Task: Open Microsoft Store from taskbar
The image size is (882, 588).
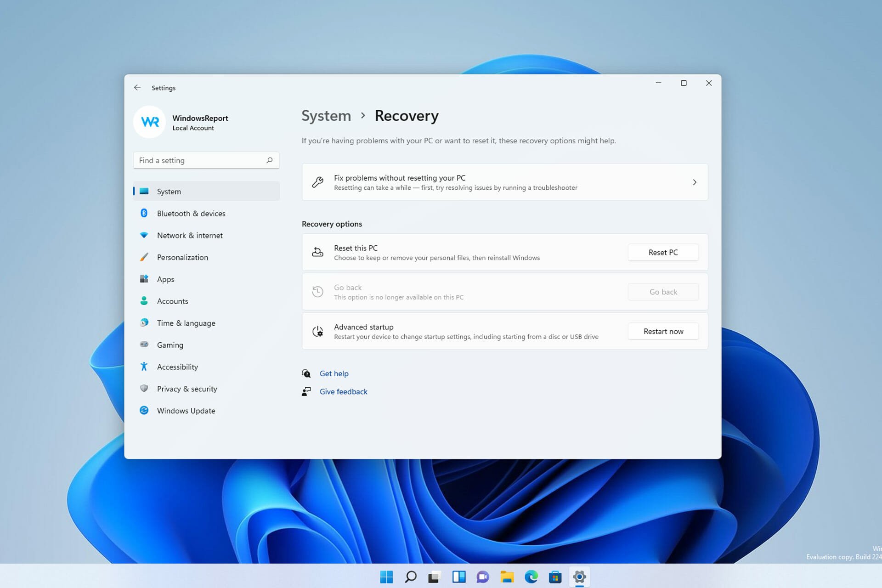Action: tap(555, 577)
